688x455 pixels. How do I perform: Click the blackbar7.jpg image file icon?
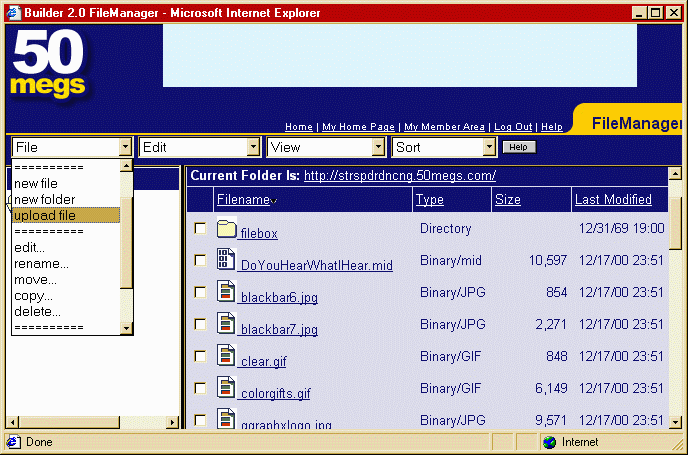pyautogui.click(x=226, y=325)
